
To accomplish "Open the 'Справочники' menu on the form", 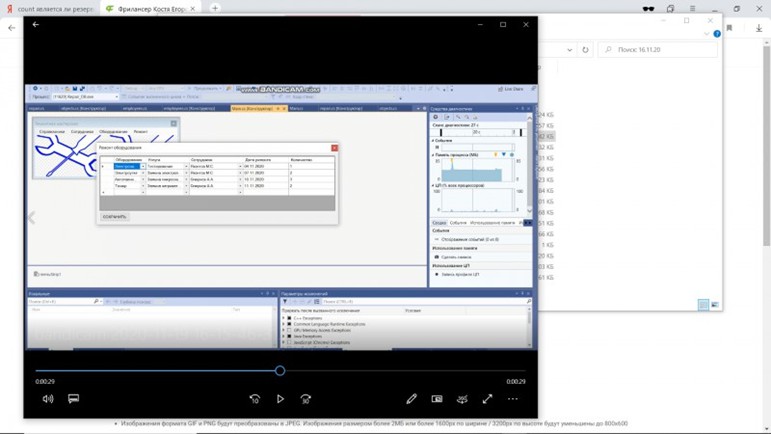I will point(52,132).
